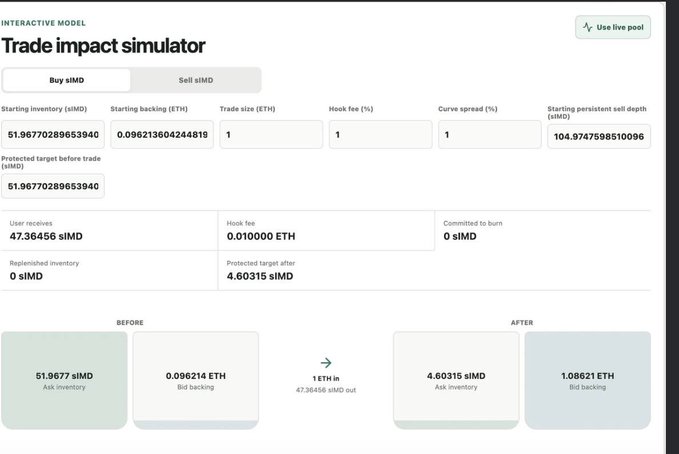Click the Replenished inventory 0 sIMD value
The image size is (679, 454).
pos(26,276)
